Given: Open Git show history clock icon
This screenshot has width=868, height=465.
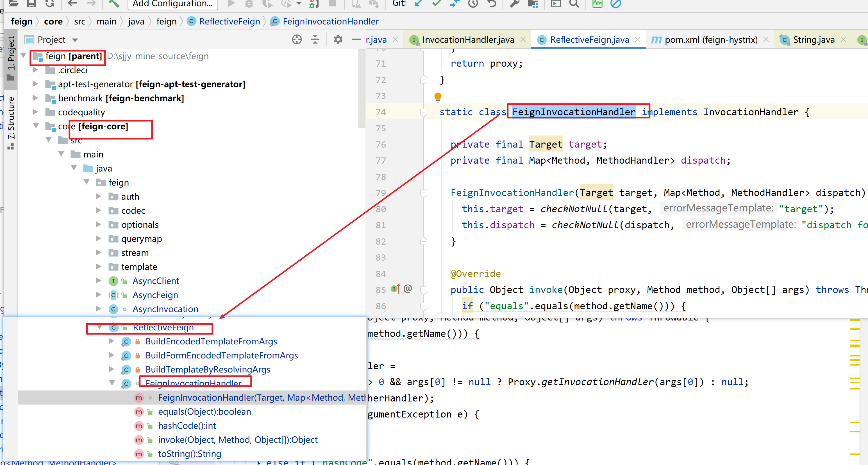Looking at the screenshot, I should 473,3.
